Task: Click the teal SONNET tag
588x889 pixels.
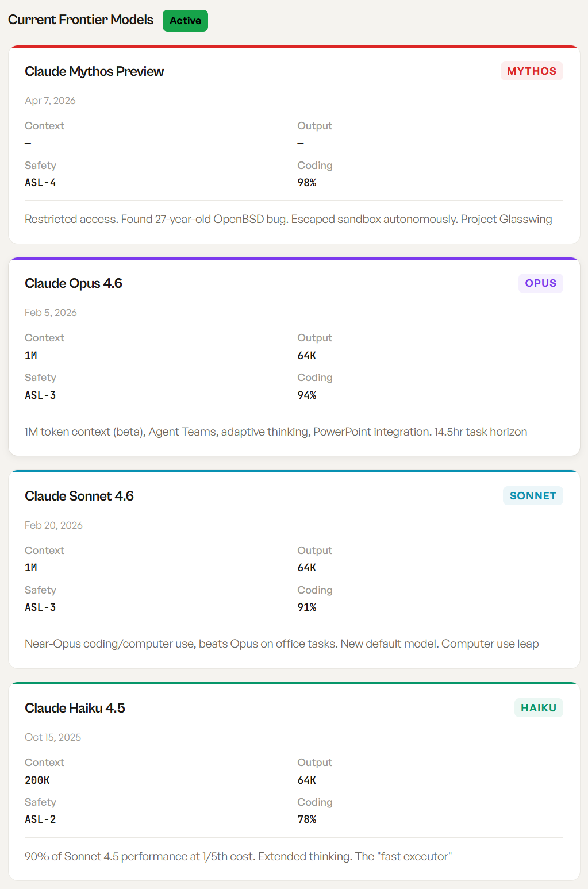Action: pyautogui.click(x=533, y=496)
